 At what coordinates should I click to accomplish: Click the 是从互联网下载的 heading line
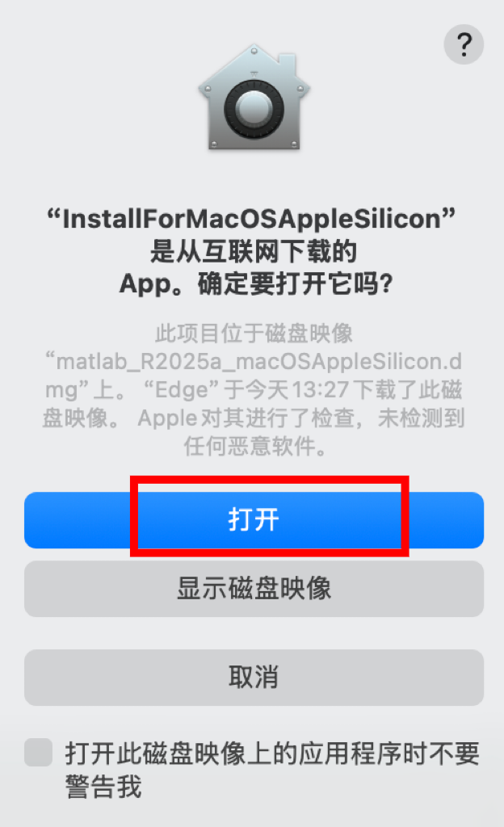pos(254,251)
